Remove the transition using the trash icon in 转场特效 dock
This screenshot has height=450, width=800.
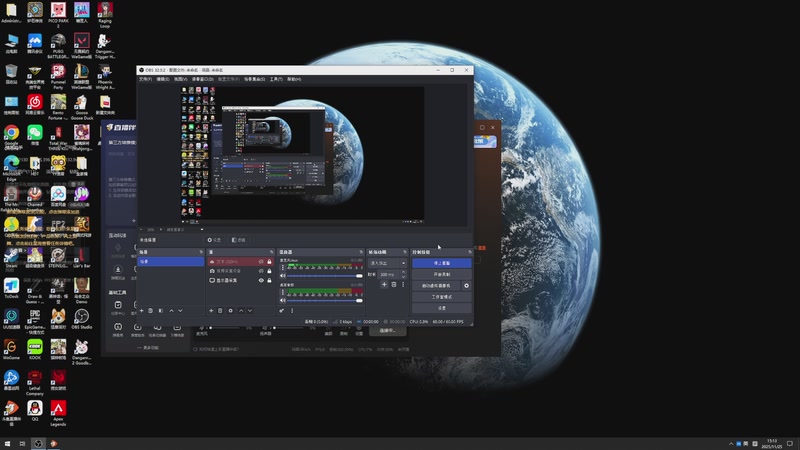click(x=394, y=285)
